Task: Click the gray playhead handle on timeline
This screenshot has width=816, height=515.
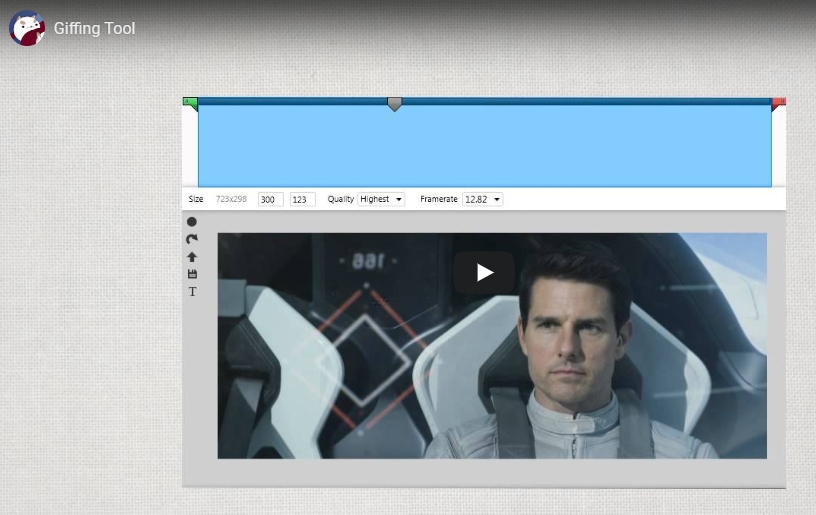Action: [x=394, y=104]
